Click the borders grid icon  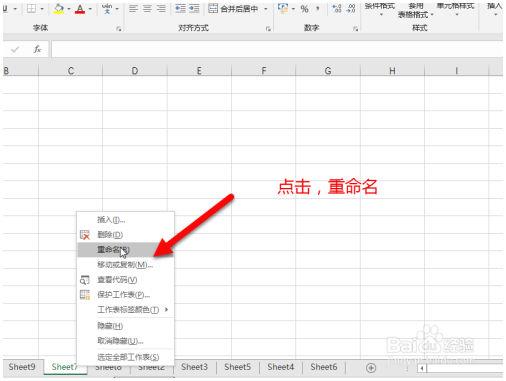click(31, 9)
